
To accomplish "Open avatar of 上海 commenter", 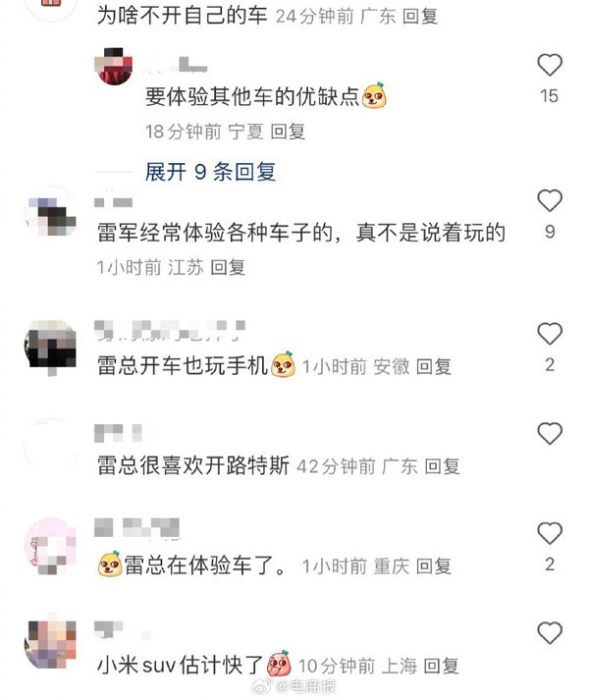I will point(50,644).
